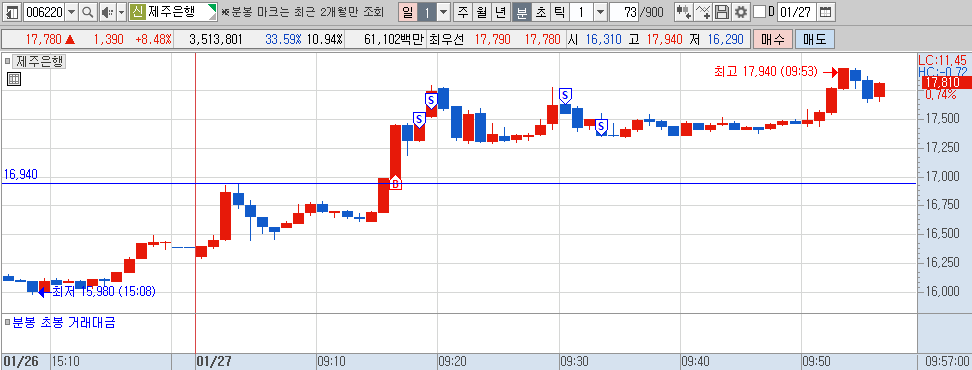Click the current price 17,780 in the quote bar
The image size is (972, 370).
(43, 40)
